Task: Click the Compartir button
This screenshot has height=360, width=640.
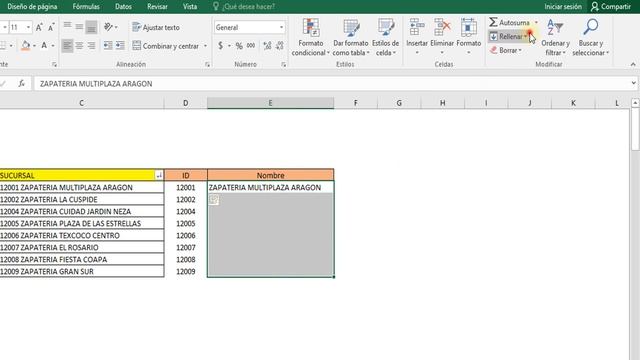Action: pyautogui.click(x=611, y=7)
